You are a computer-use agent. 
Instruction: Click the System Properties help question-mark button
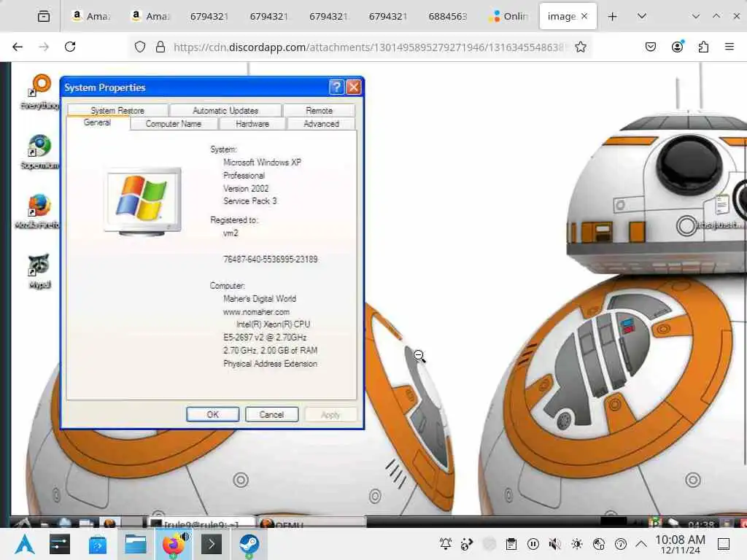click(x=336, y=87)
